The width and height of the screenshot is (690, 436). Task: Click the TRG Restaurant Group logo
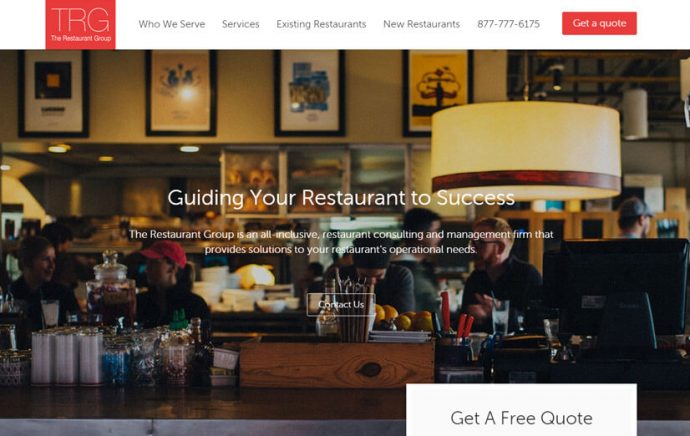(81, 25)
